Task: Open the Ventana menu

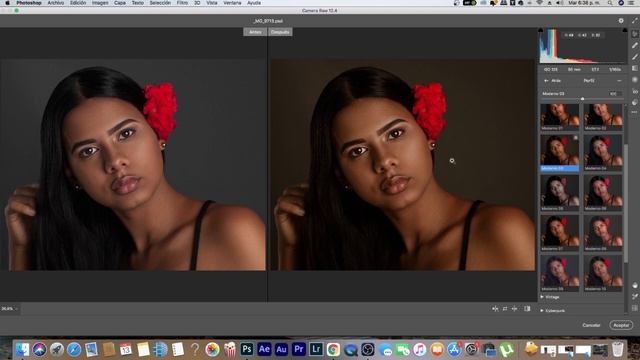Action: tap(232, 3)
